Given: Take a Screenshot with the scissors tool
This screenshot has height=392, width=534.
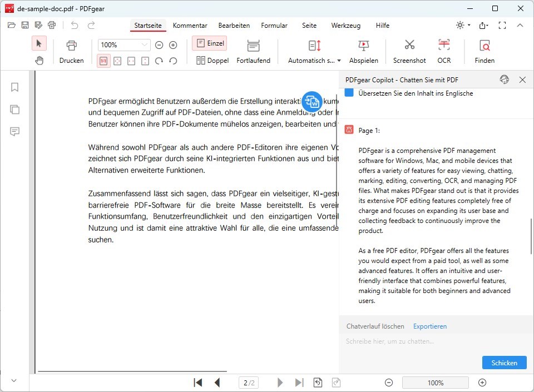Looking at the screenshot, I should click(x=409, y=52).
